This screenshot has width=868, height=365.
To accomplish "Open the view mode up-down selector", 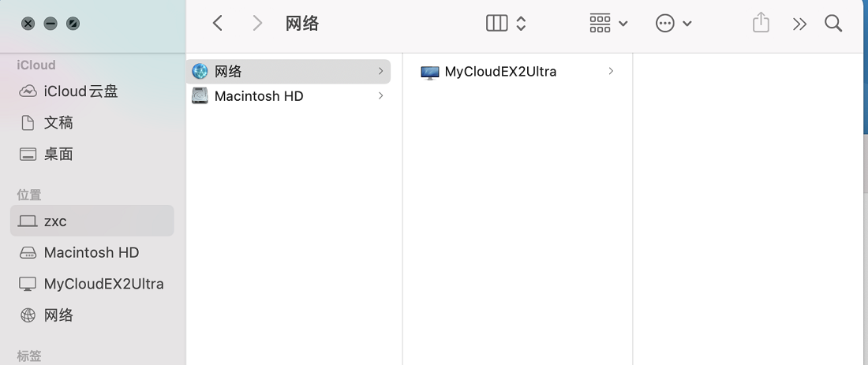I will pos(521,23).
